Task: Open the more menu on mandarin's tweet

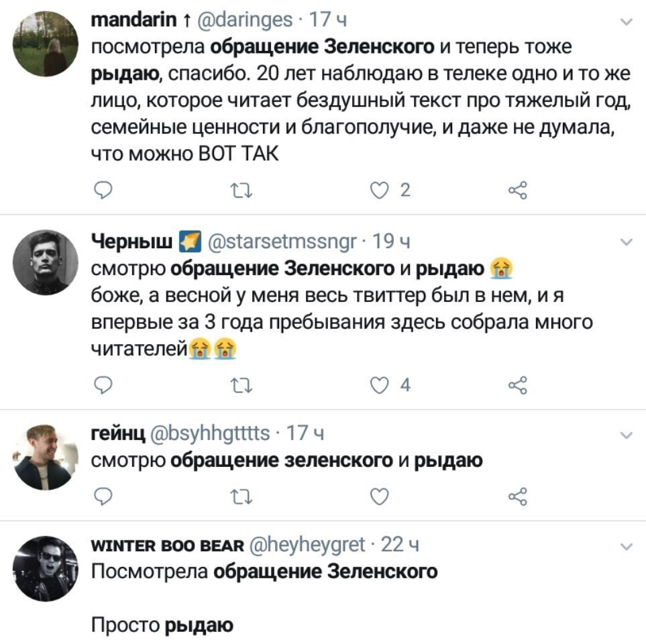Action: click(627, 23)
